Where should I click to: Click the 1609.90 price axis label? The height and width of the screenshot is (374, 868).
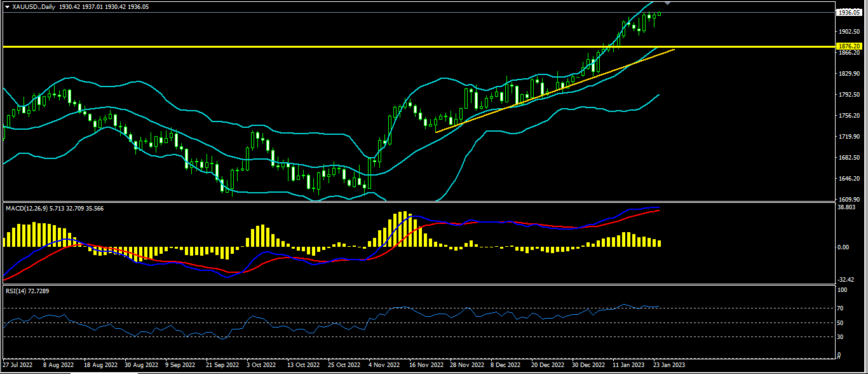(848, 200)
